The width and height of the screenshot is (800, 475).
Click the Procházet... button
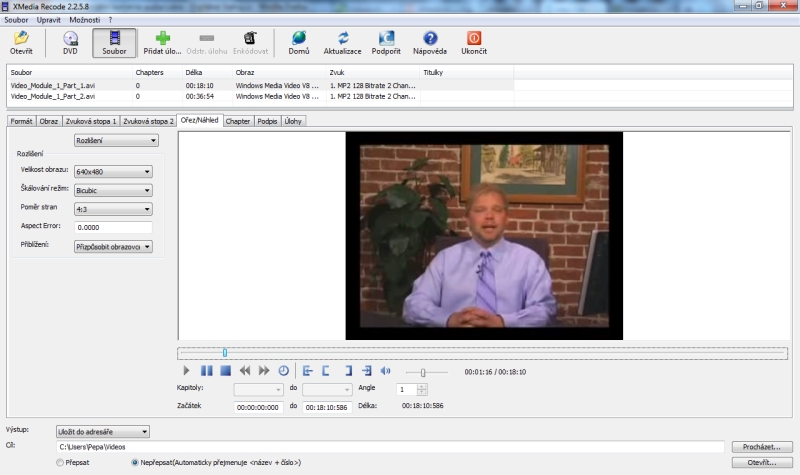click(x=762, y=447)
